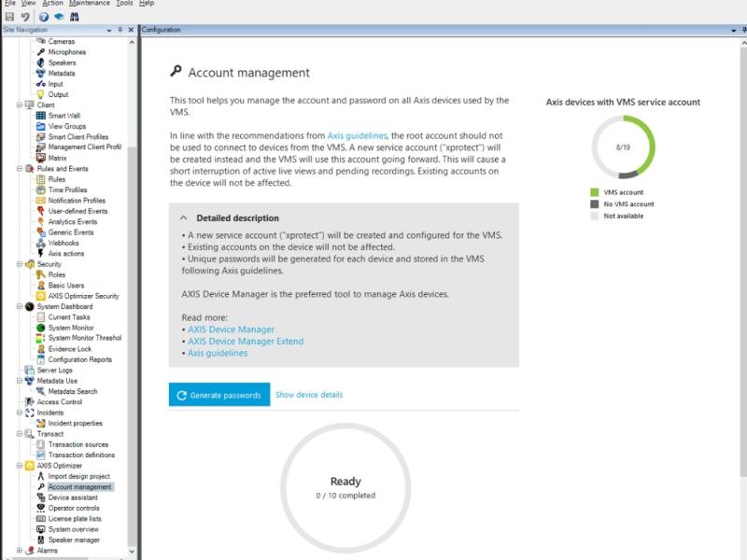The height and width of the screenshot is (560, 747).
Task: Pin the Site Navigation panel
Action: click(x=122, y=30)
